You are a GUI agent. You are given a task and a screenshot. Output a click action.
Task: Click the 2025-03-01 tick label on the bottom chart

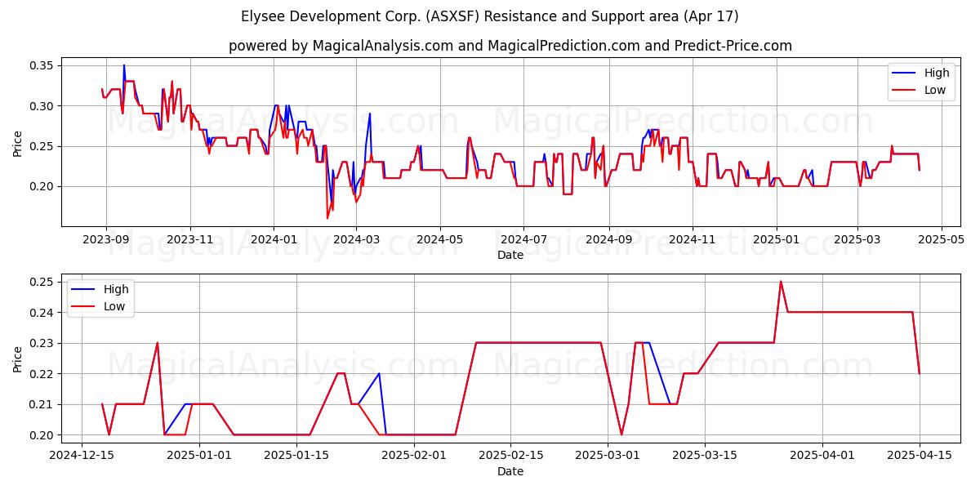point(608,457)
